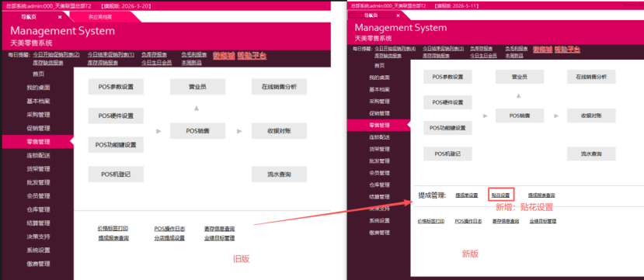Open 决策支持 in left window sidebar
The height and width of the screenshot is (280, 644).
pyautogui.click(x=38, y=237)
